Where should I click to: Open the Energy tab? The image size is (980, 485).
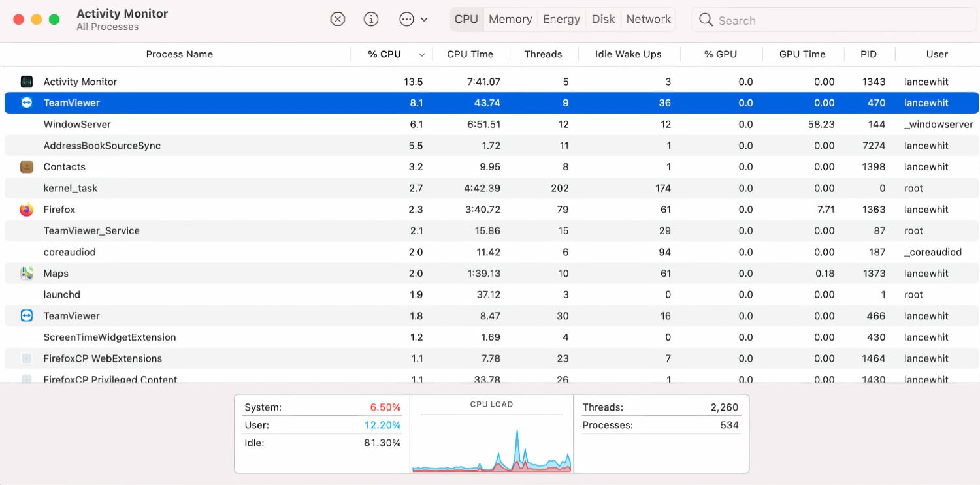point(561,19)
